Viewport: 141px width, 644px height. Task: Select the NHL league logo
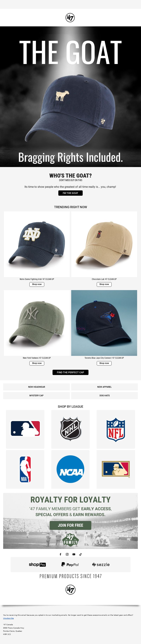coord(70,429)
